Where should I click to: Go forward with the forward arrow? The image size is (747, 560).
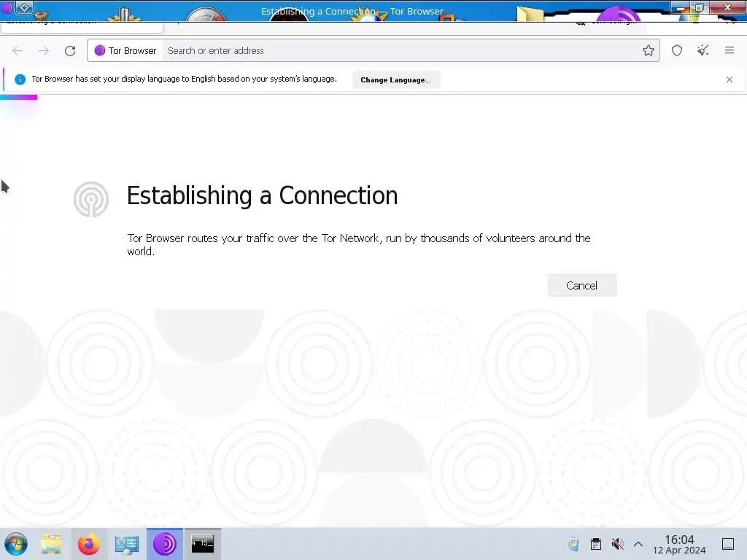coord(43,50)
